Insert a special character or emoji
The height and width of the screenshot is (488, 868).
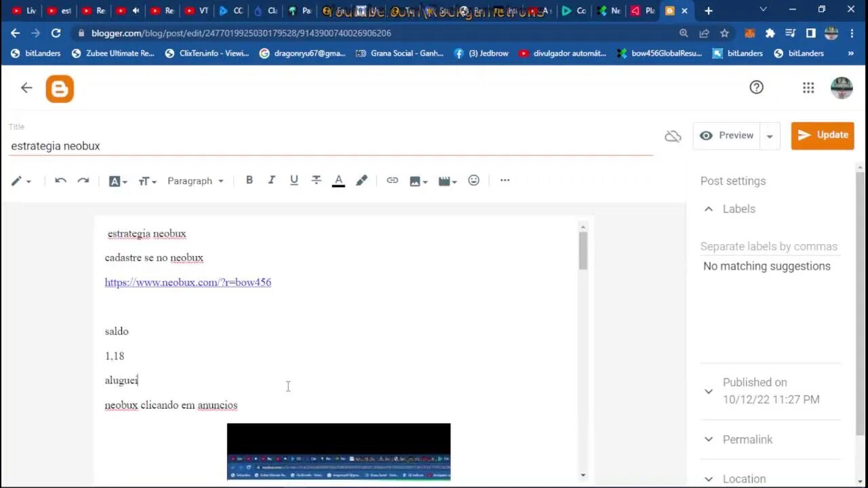click(x=473, y=180)
